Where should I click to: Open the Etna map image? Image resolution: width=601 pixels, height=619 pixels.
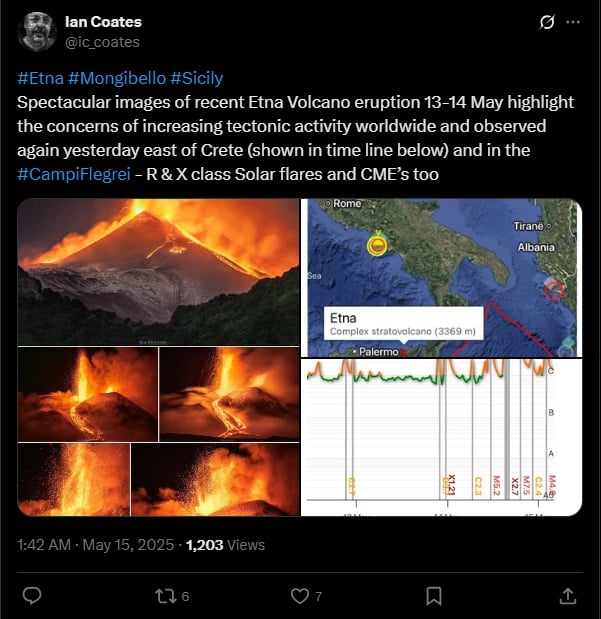tap(440, 277)
